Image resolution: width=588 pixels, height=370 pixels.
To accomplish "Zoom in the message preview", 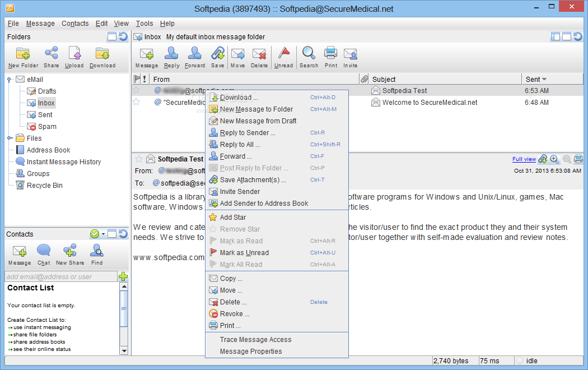I will 554,159.
